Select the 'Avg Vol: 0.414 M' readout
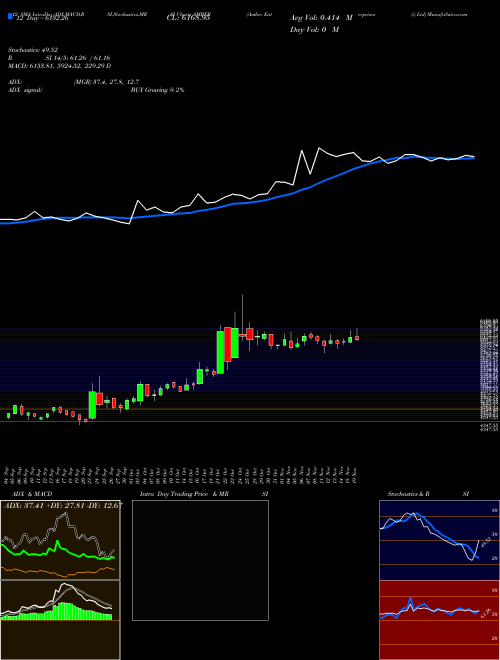Screen dimensions: 500x660 321,18
